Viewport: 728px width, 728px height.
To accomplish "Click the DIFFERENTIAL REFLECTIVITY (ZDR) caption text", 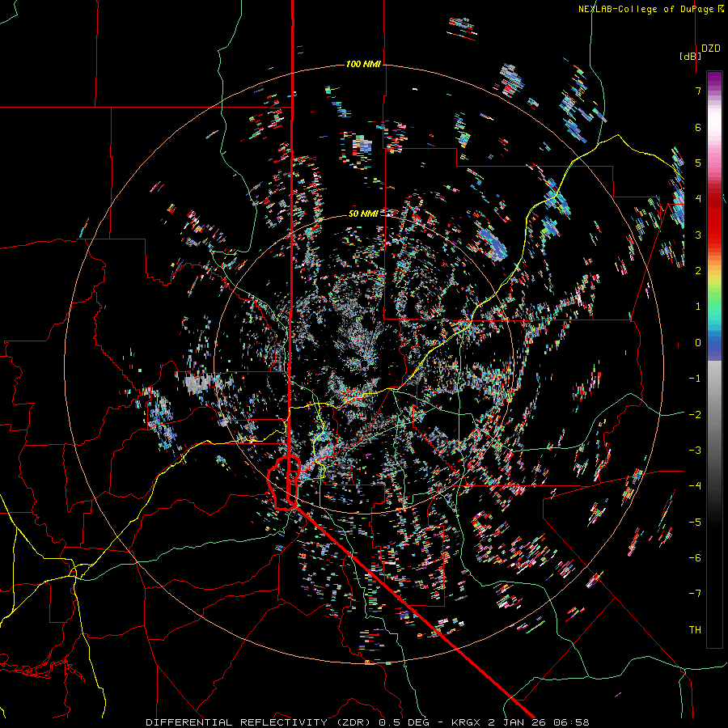I will (x=258, y=722).
